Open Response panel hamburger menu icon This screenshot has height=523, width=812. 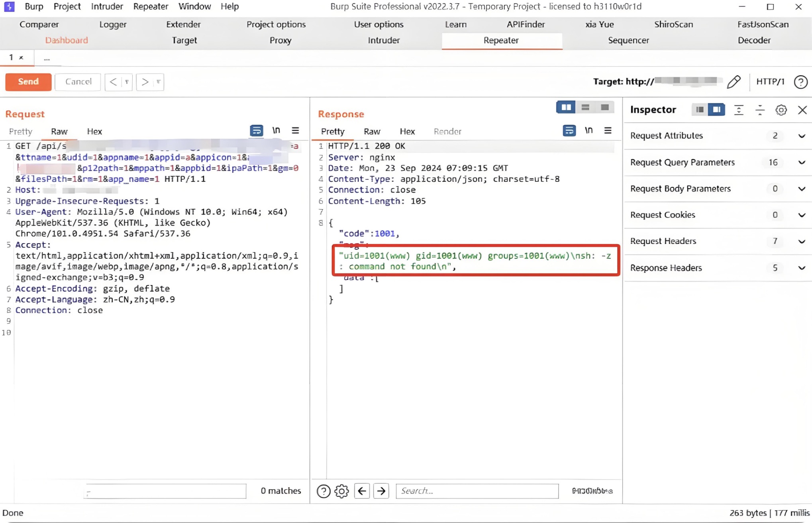pyautogui.click(x=608, y=130)
